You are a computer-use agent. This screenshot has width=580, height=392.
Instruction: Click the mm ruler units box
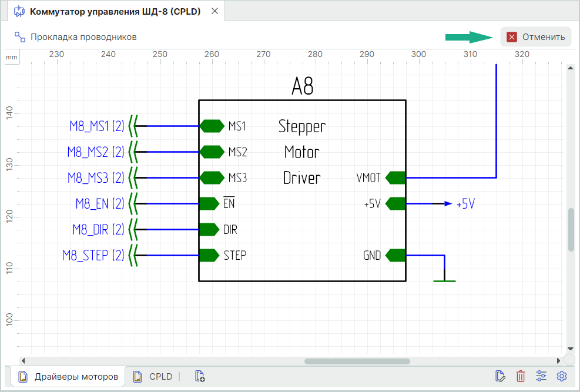12,57
